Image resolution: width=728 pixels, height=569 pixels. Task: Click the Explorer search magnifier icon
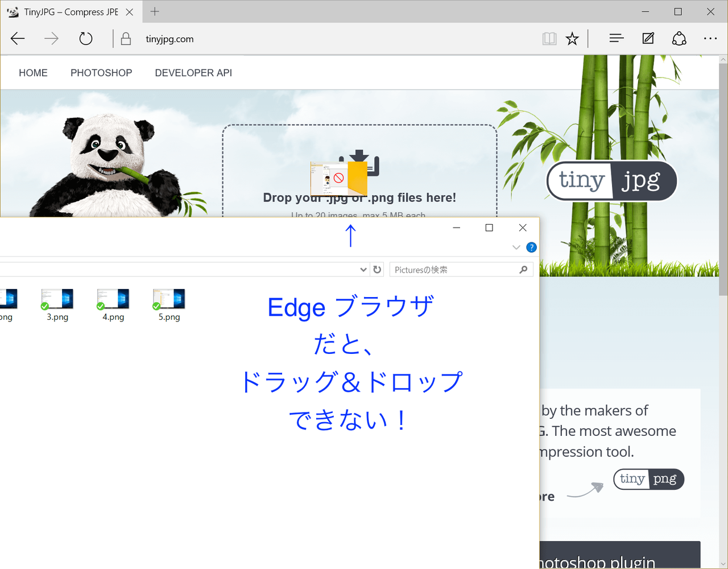click(x=523, y=270)
